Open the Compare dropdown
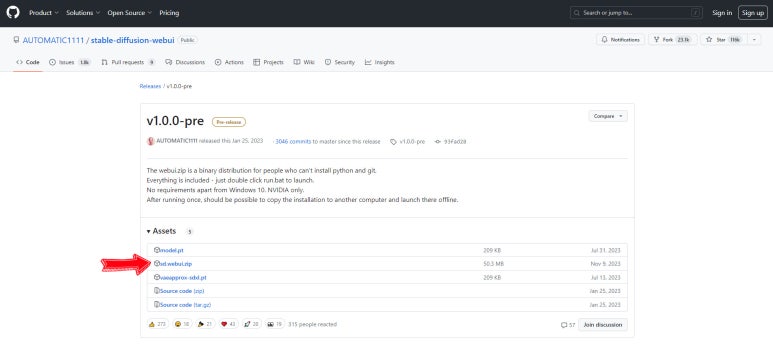 click(608, 116)
